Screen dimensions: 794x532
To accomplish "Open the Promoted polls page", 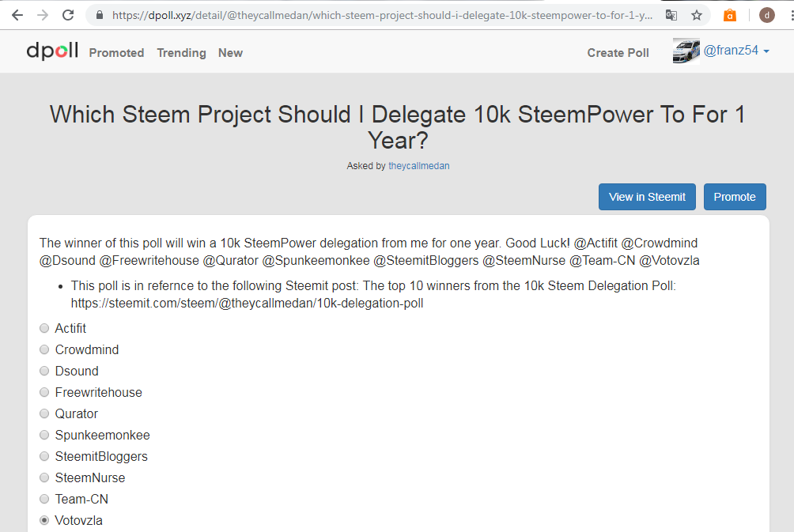I will point(116,53).
